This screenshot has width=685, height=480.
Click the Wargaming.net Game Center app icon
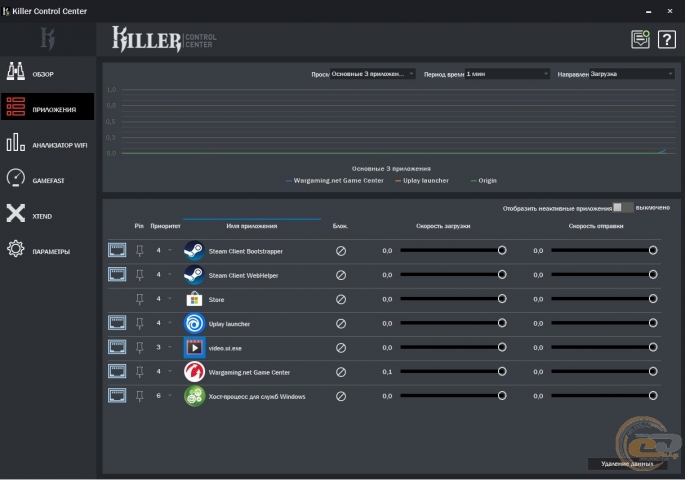[x=194, y=372]
